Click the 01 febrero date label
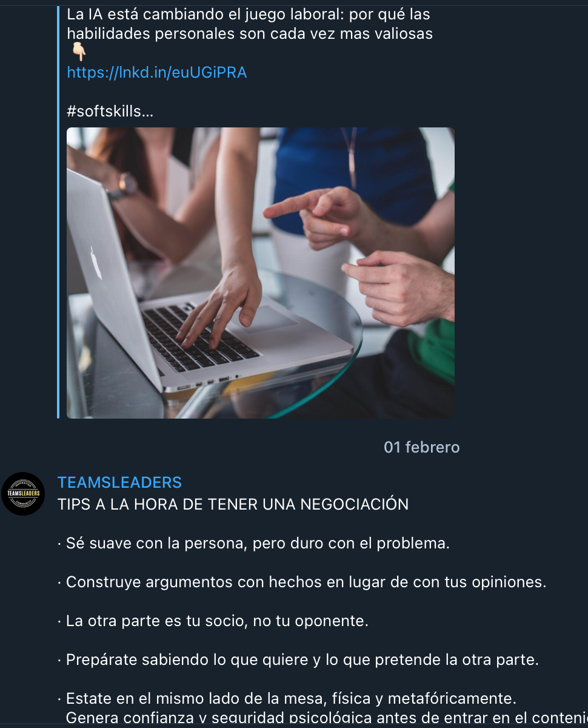The width and height of the screenshot is (588, 728). tap(422, 448)
